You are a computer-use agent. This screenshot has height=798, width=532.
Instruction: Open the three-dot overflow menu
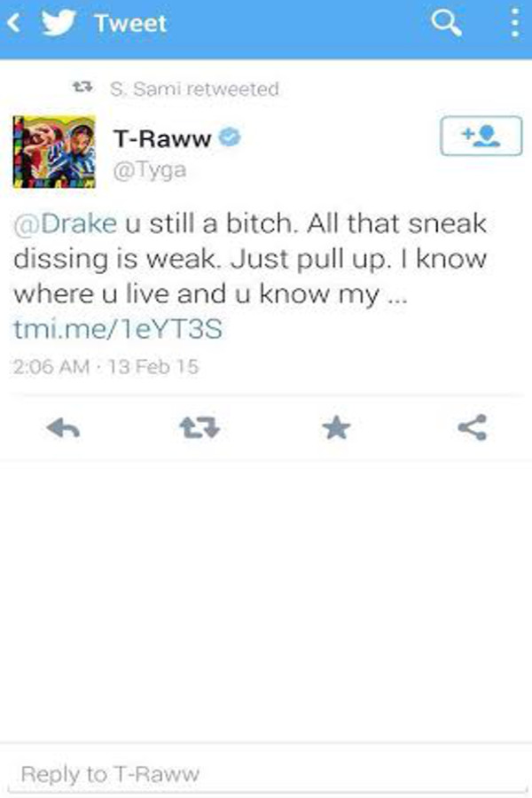point(515,23)
